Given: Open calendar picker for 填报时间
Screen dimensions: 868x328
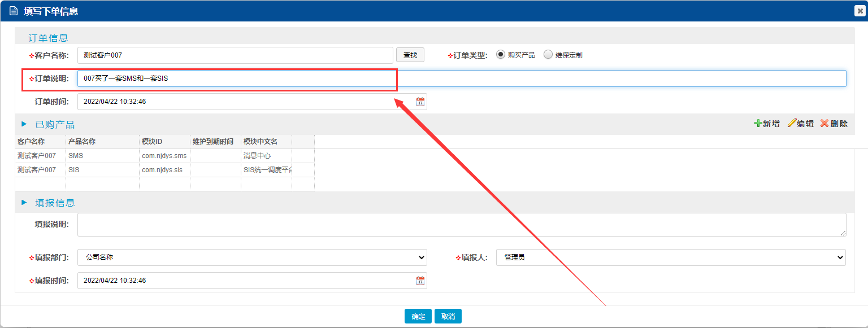Looking at the screenshot, I should coord(420,281).
